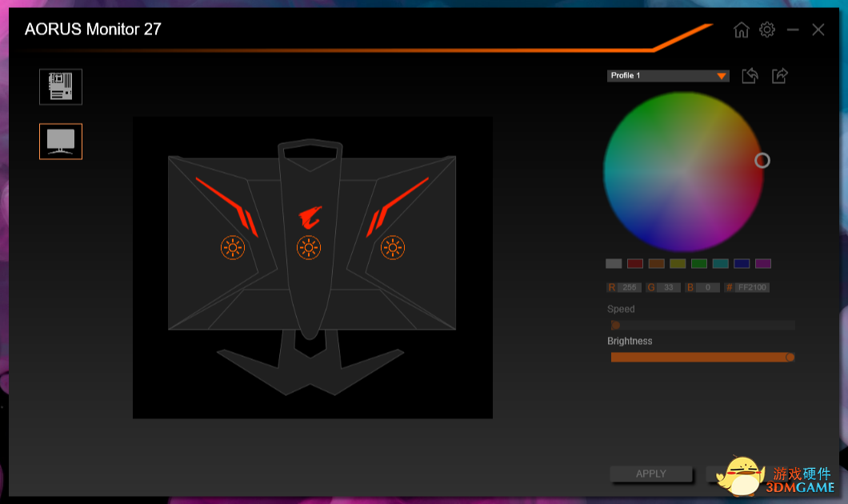Open the Home screen icon
This screenshot has height=504, width=848.
click(x=742, y=30)
